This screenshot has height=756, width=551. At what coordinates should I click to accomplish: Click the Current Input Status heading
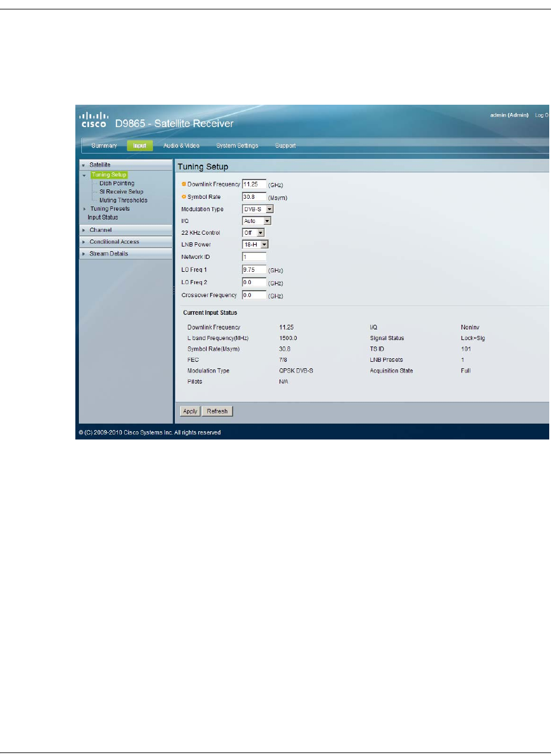210,312
